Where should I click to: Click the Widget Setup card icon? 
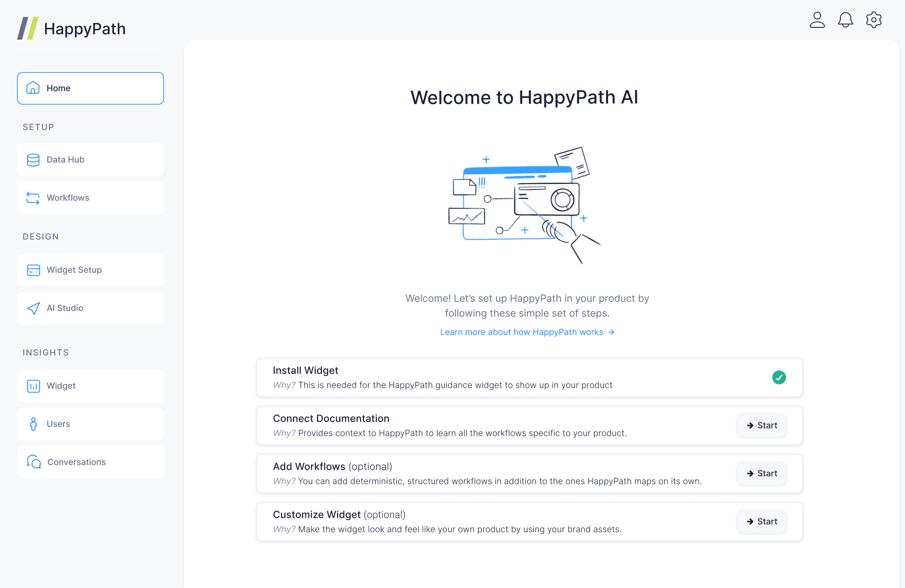click(x=33, y=270)
